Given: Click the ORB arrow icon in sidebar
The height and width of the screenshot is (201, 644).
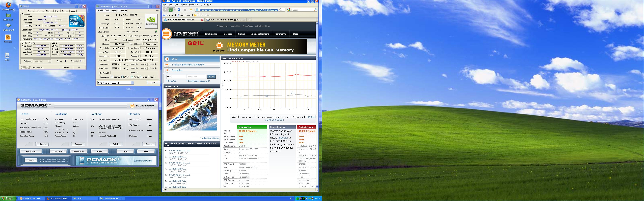Looking at the screenshot, I should tap(167, 59).
